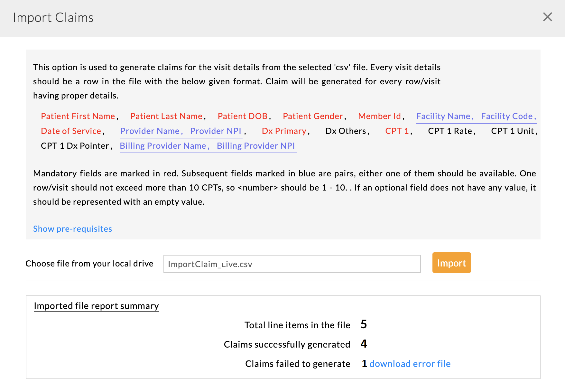The width and height of the screenshot is (565, 392).
Task: Click the Facility Name field label
Action: [443, 116]
